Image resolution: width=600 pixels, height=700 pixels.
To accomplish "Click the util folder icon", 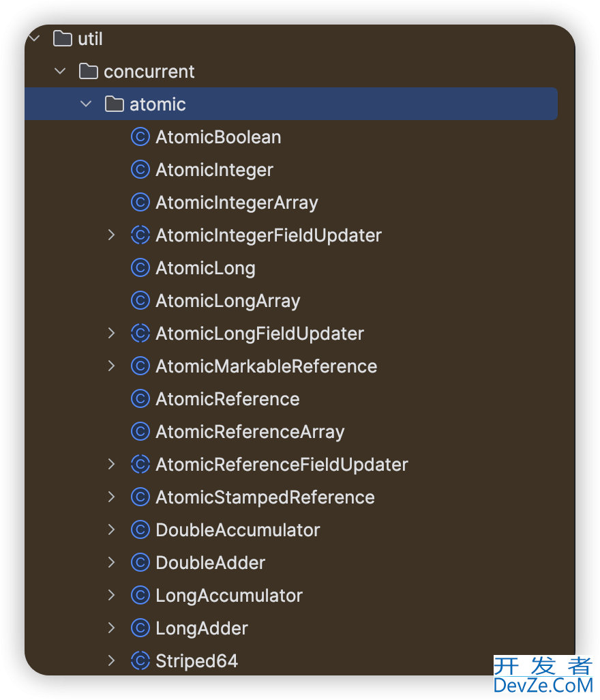I will click(62, 39).
